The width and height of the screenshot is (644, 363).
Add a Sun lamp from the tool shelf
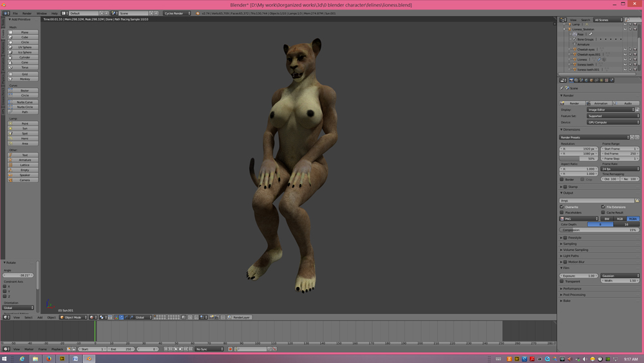(x=24, y=129)
